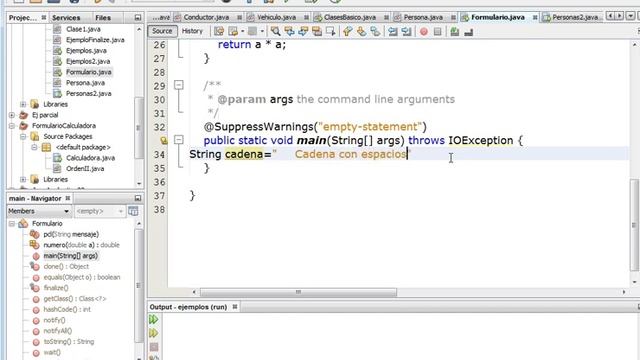Select OrdenII.java in Projects tree
The height and width of the screenshot is (360, 640).
85,169
